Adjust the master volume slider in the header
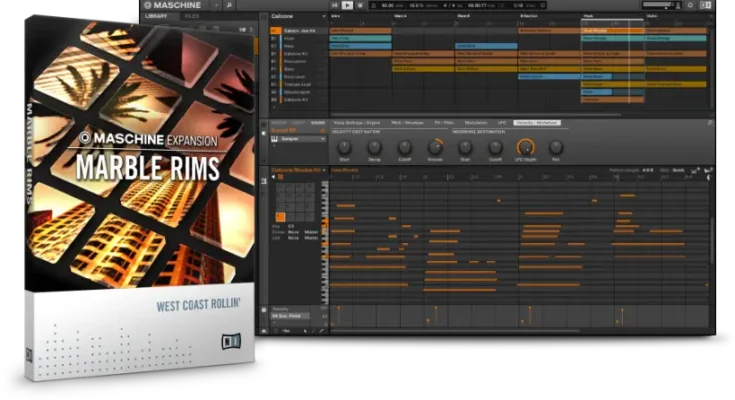 (665, 5)
